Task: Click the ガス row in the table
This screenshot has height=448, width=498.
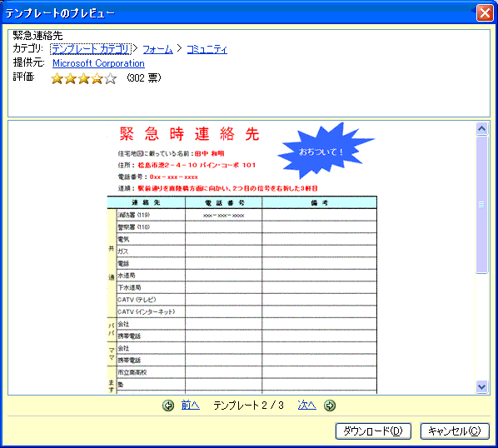Action: click(247, 251)
